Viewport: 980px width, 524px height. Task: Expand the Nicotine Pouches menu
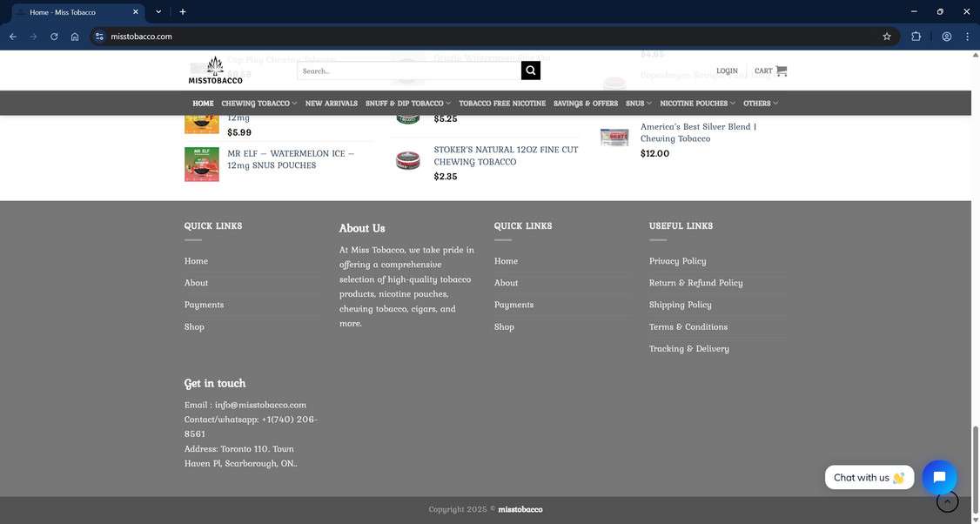(x=697, y=104)
